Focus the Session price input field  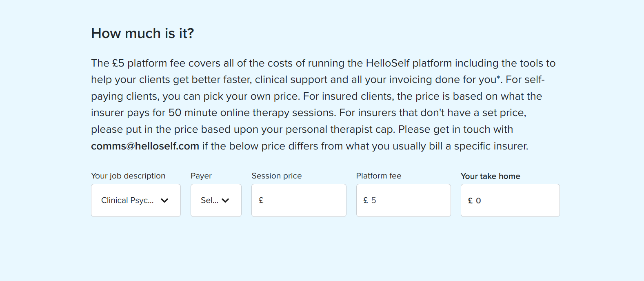(302, 200)
